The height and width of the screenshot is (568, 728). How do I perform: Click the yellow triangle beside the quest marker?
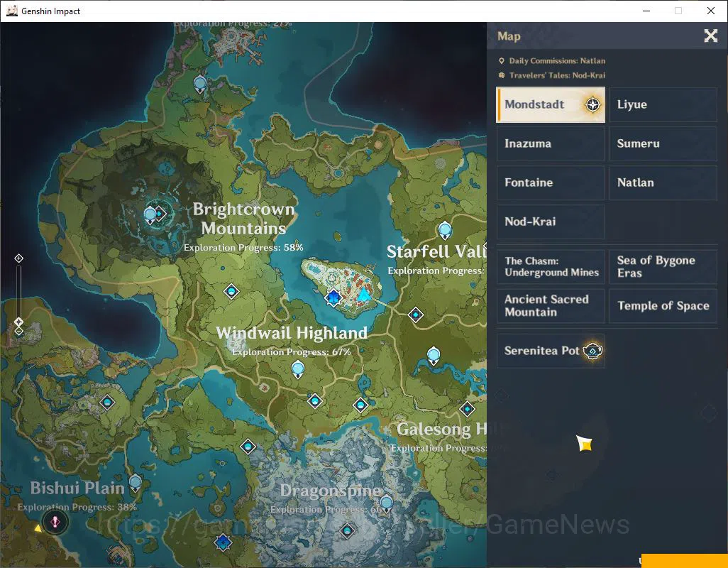(x=38, y=528)
